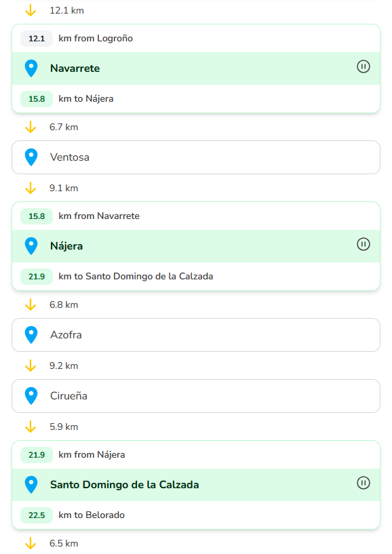Viewport: 392px width, 554px height.
Task: Click the yellow arrow beside 12.1 km
Action: 31,9
